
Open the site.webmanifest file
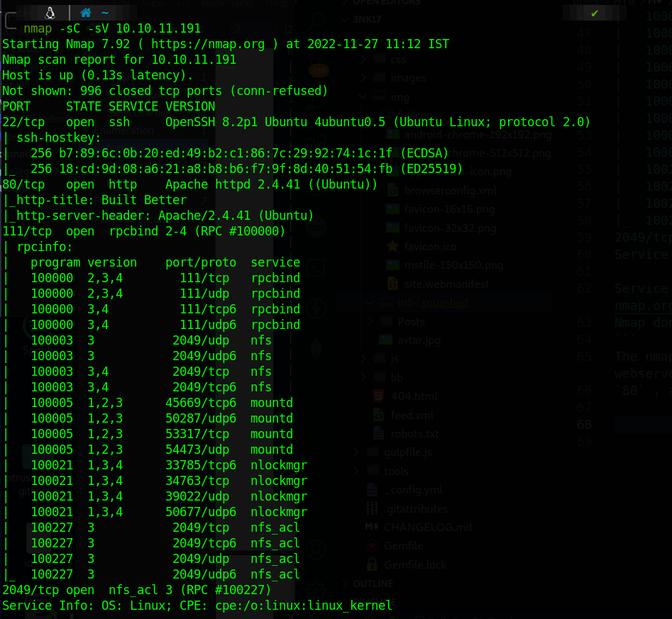(438, 284)
